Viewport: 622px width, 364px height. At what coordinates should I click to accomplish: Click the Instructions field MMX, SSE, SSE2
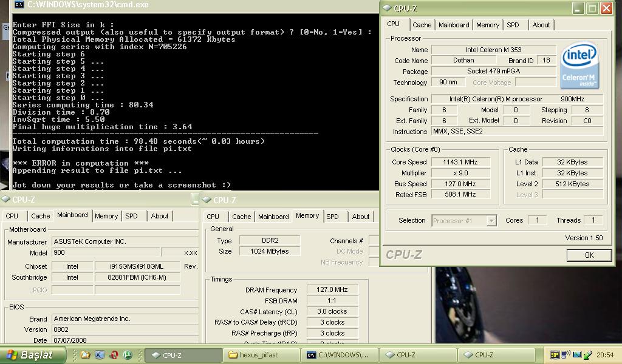tap(518, 131)
